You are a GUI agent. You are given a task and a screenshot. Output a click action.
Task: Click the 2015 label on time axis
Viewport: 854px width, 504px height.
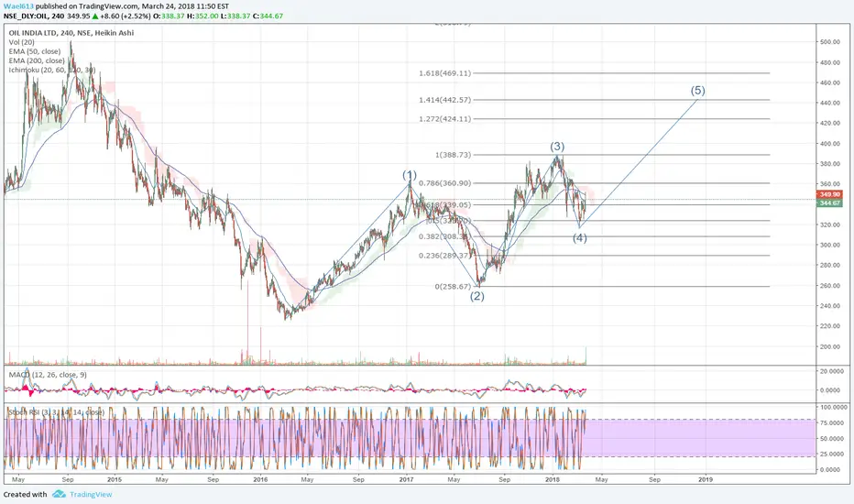(115, 479)
